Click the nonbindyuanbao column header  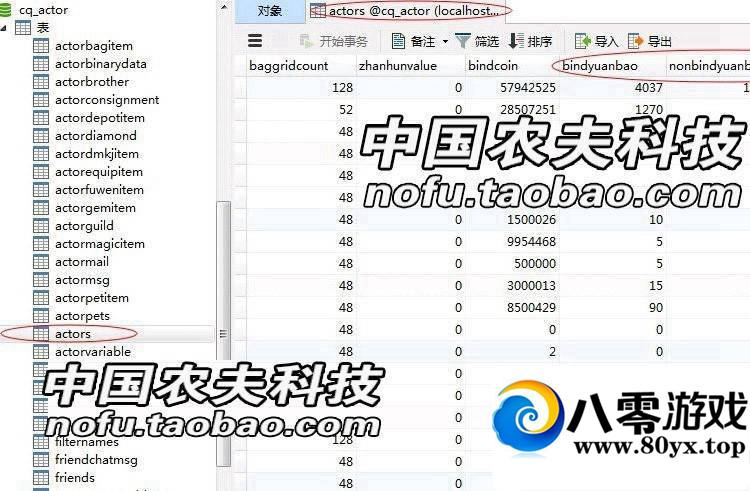(x=708, y=65)
